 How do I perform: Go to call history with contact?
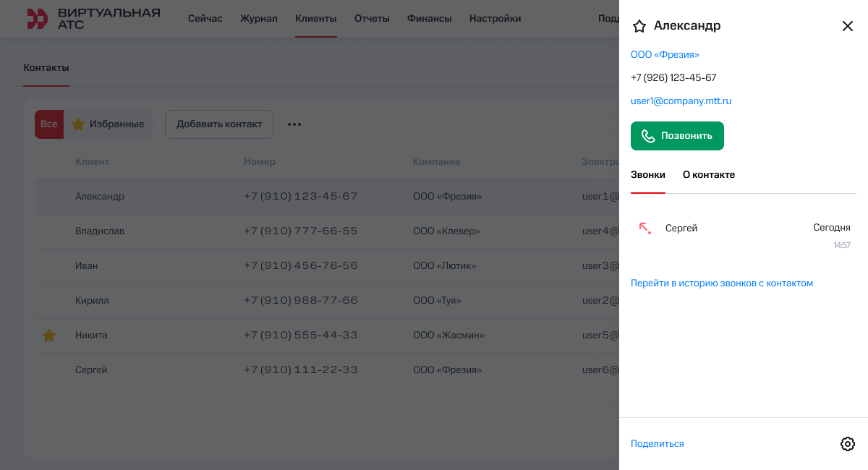pyautogui.click(x=721, y=283)
